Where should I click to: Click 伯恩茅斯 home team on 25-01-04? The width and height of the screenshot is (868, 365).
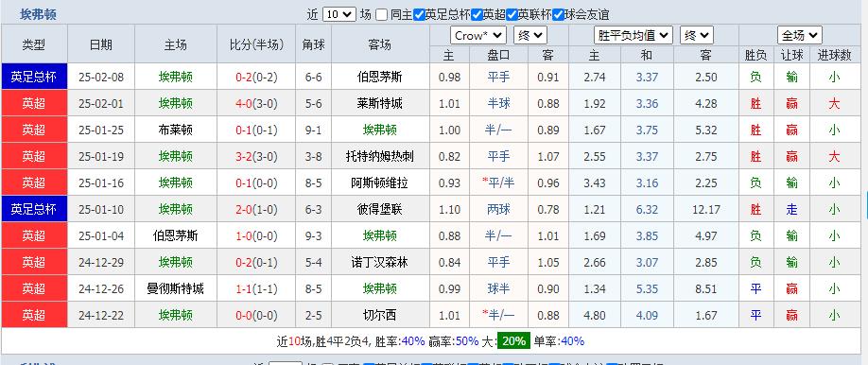(176, 236)
